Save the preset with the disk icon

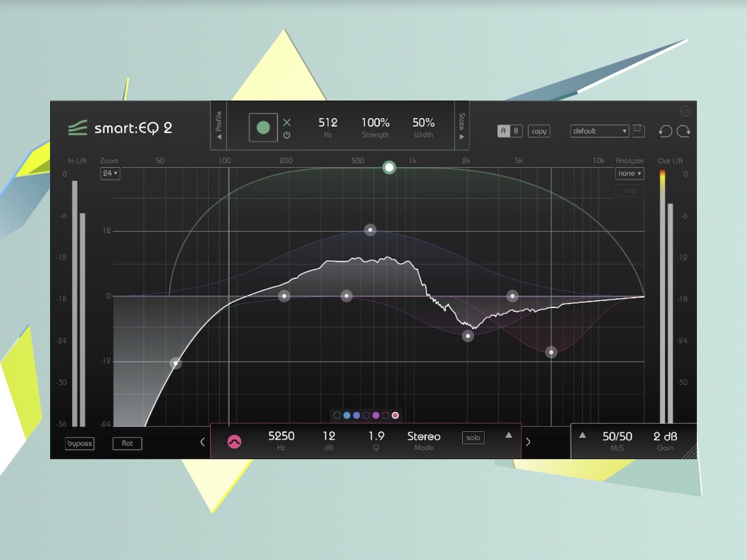pyautogui.click(x=638, y=131)
